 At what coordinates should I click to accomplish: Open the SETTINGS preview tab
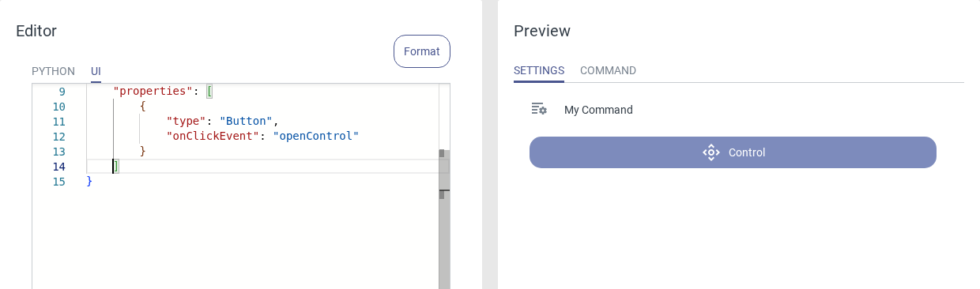[539, 70]
